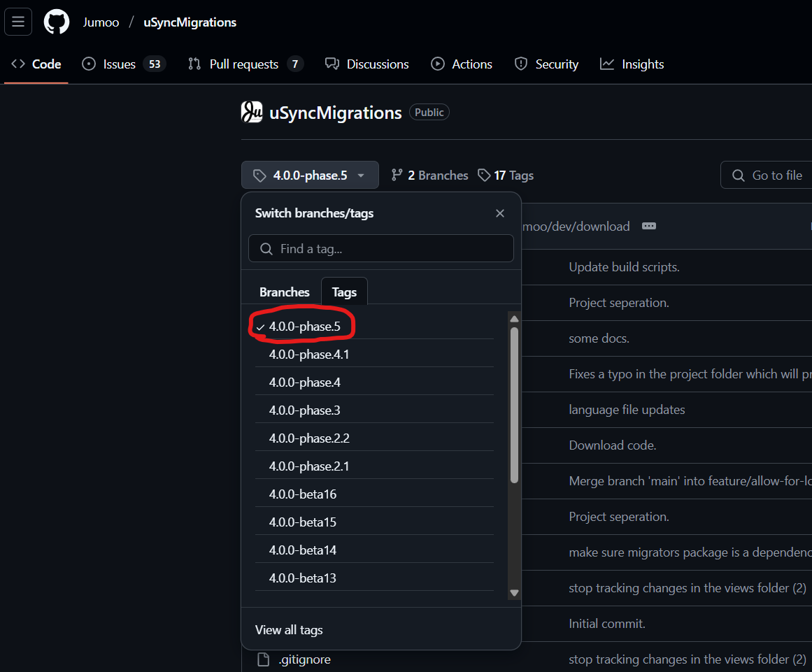Select tag 4.0.0-phase.3
This screenshot has height=672, width=812.
click(x=374, y=410)
